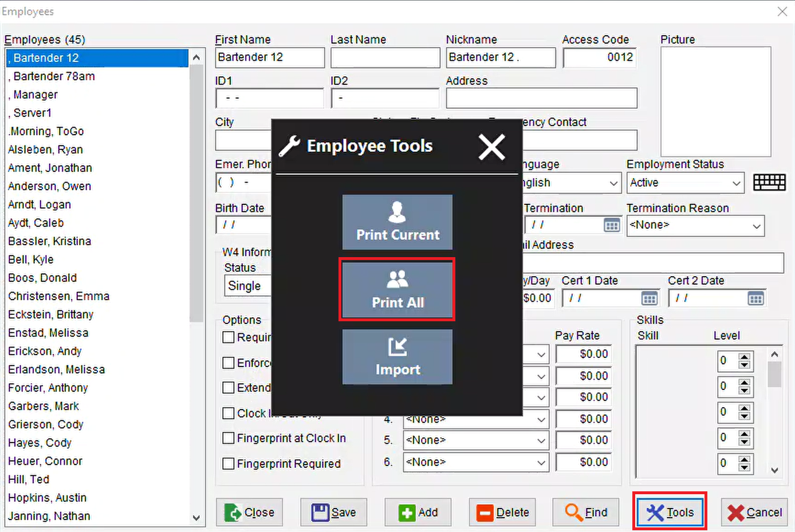The height and width of the screenshot is (532, 795).
Task: Click the Print Current employee button
Action: (x=397, y=222)
